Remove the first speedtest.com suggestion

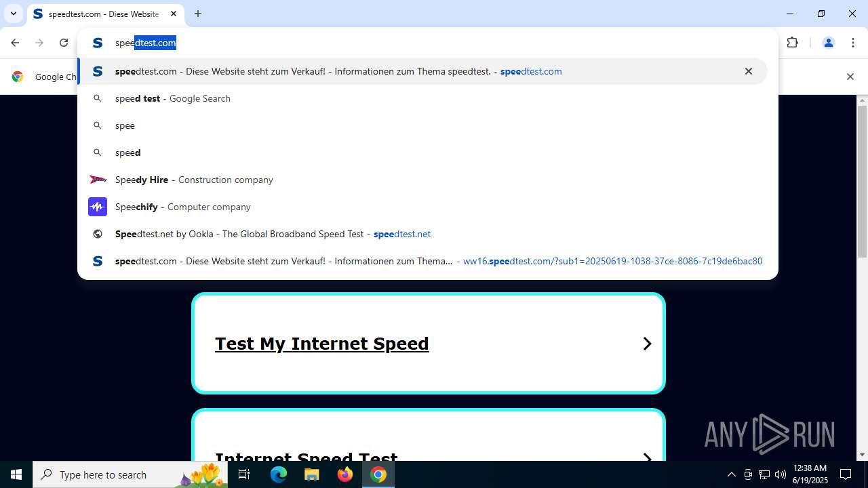point(749,71)
